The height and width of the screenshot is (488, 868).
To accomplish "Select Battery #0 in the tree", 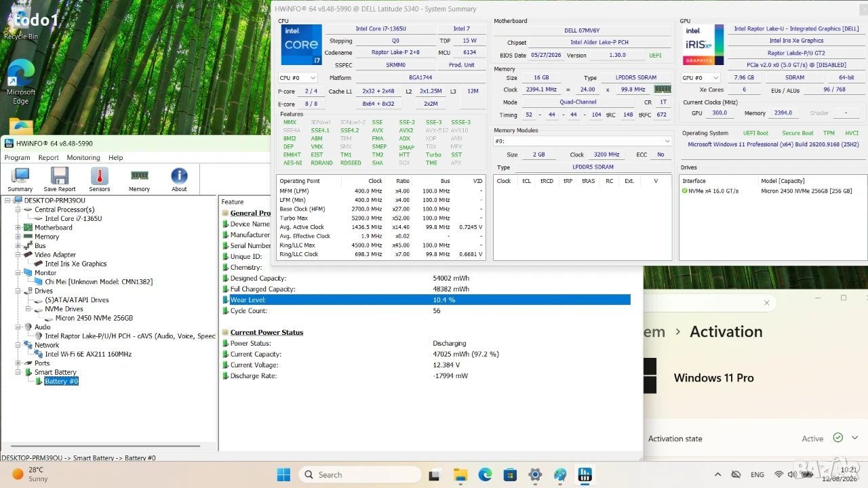I will (x=62, y=381).
